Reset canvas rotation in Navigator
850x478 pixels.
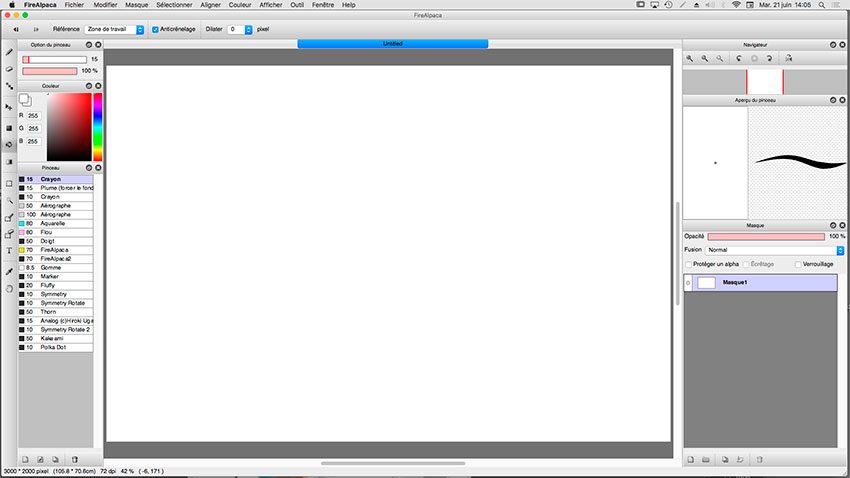pyautogui.click(x=754, y=59)
